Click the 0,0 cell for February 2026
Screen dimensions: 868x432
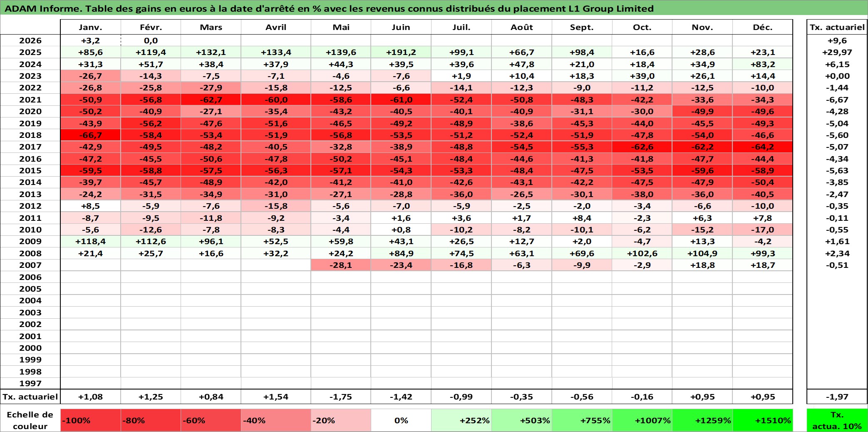click(151, 40)
